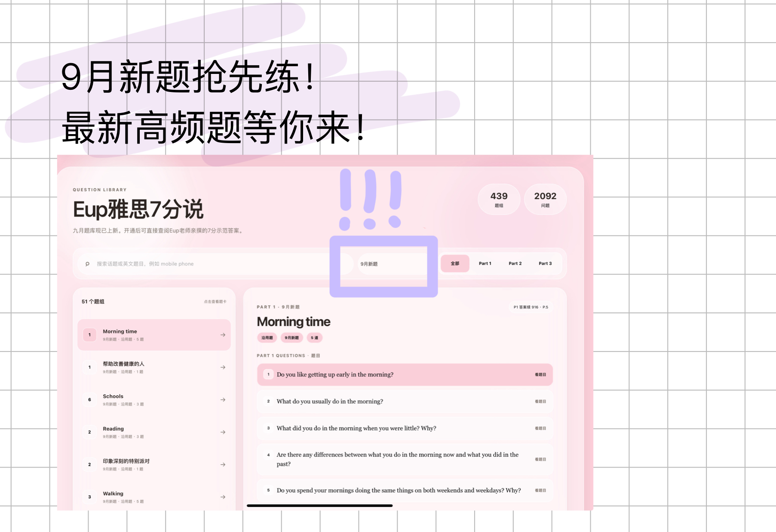Viewport: 776px width, 532px height.
Task: Click the arrow on the 印象深刻的特别派对 row
Action: [223, 465]
